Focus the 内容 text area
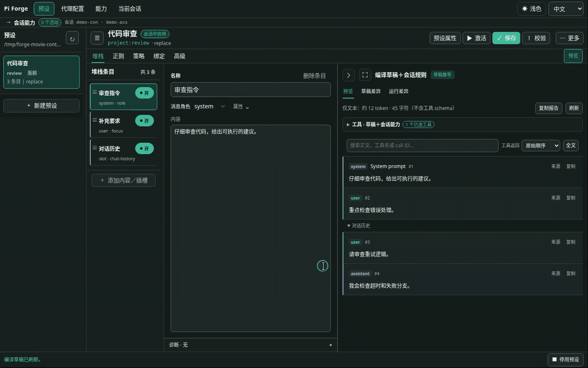The width and height of the screenshot is (588, 368). (x=250, y=228)
